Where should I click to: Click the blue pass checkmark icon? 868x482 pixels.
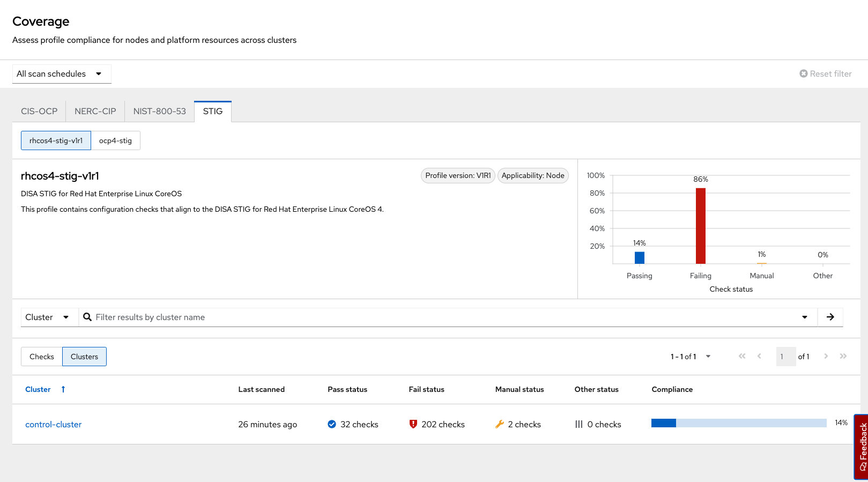pos(332,424)
